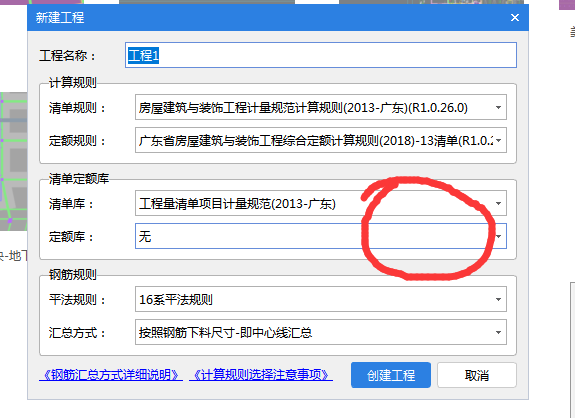Click the 新建工程 title text
Viewport: 575px width, 418px height.
click(x=60, y=18)
